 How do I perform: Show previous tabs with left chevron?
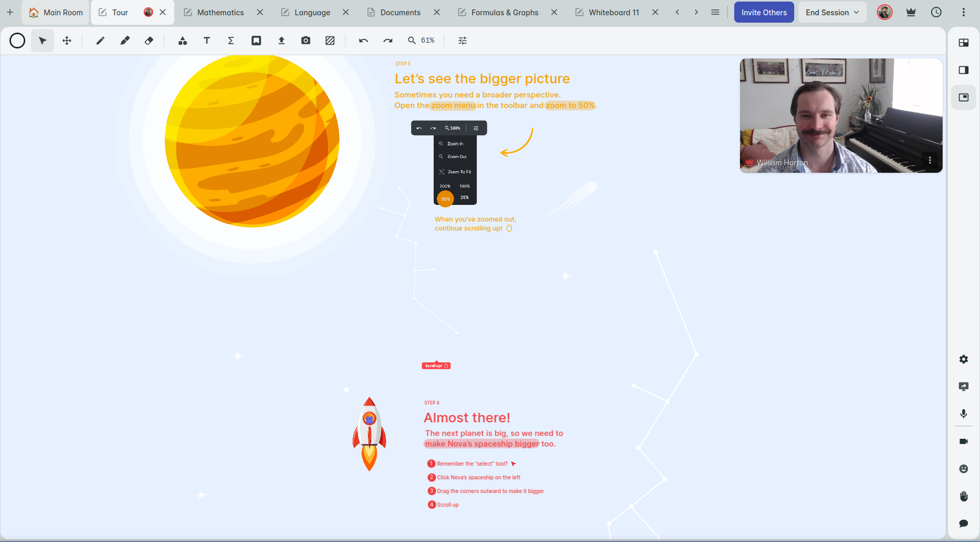coord(677,12)
